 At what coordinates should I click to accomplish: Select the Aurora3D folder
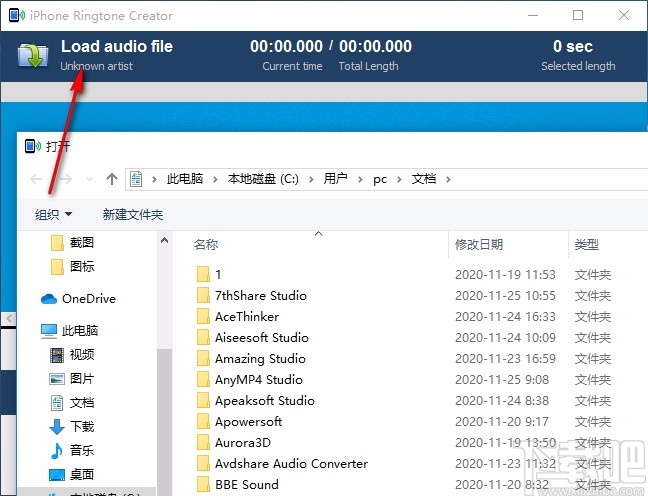pyautogui.click(x=234, y=443)
